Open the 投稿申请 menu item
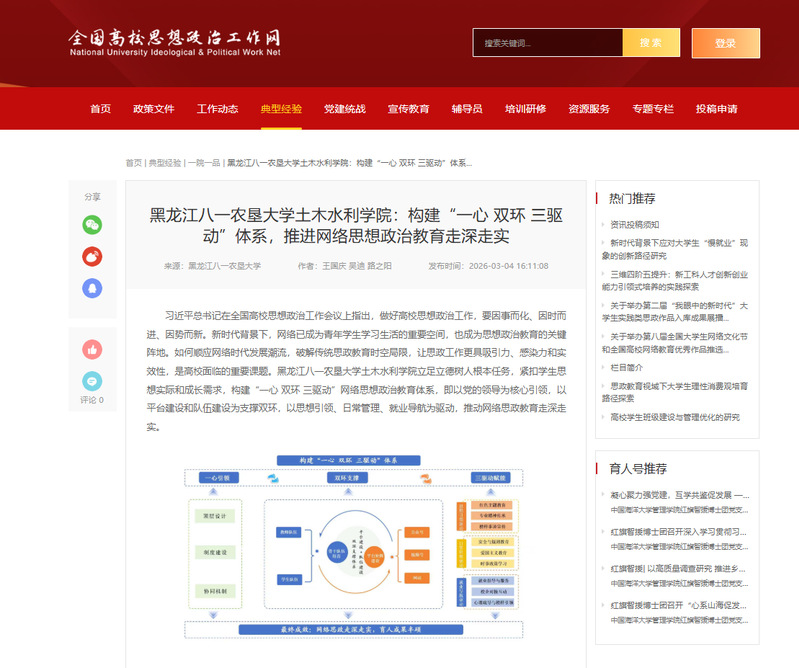The width and height of the screenshot is (799, 668). pyautogui.click(x=716, y=109)
